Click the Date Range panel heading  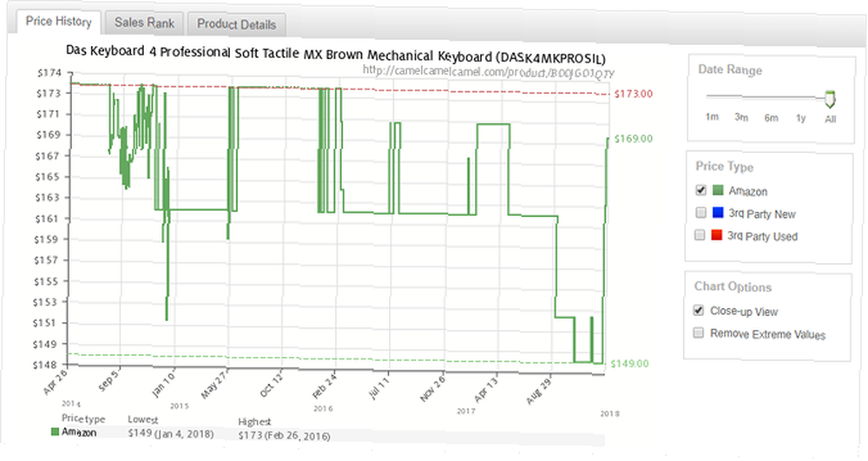click(x=730, y=69)
